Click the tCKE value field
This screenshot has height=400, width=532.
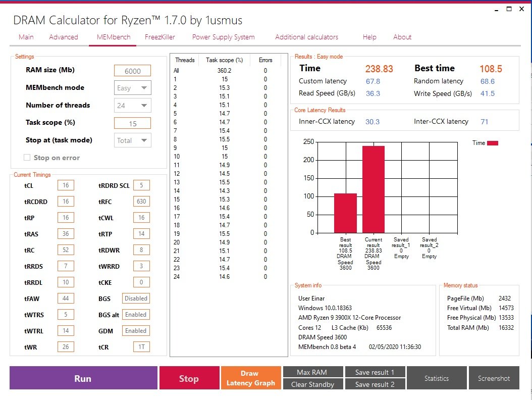tap(141, 282)
